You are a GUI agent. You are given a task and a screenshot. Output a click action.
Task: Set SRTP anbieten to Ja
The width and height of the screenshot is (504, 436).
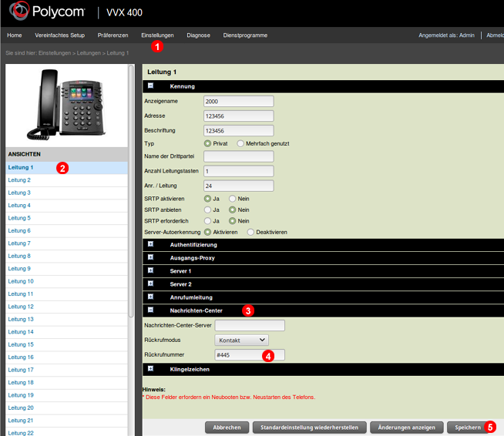click(207, 210)
